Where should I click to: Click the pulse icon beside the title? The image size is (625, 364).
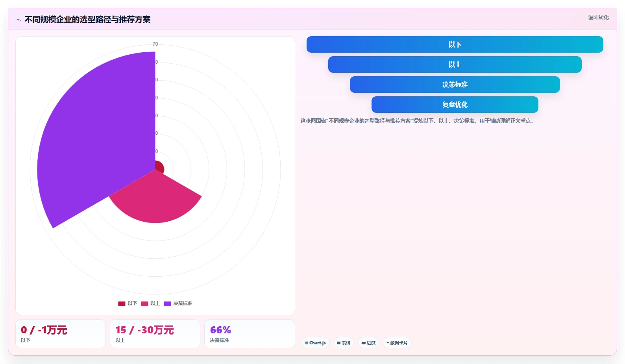pyautogui.click(x=18, y=20)
